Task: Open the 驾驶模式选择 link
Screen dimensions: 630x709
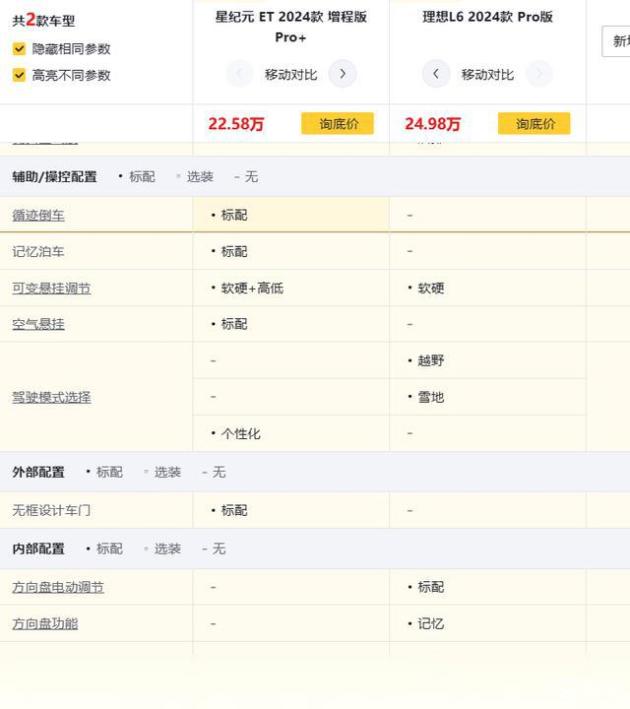Action: [x=51, y=397]
